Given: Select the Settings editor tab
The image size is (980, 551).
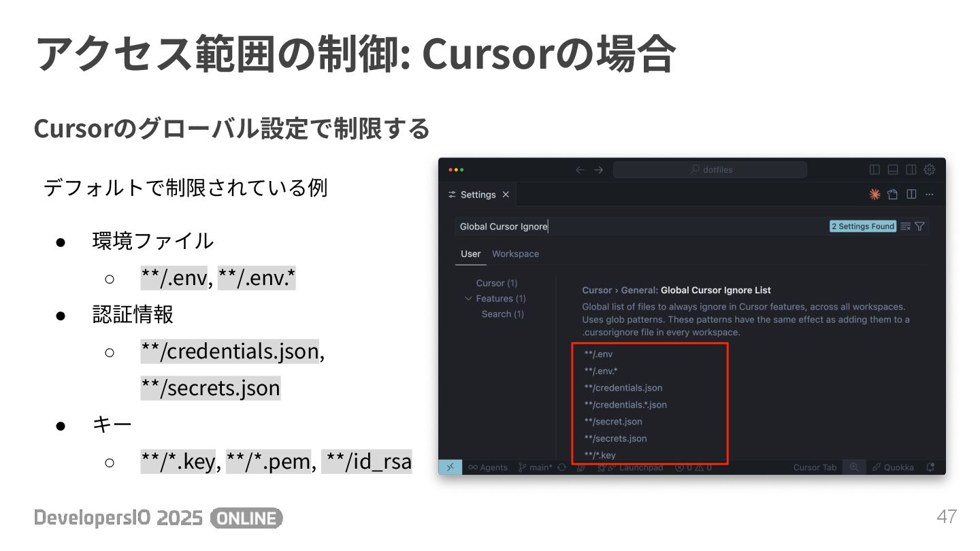Looking at the screenshot, I should click(x=478, y=195).
